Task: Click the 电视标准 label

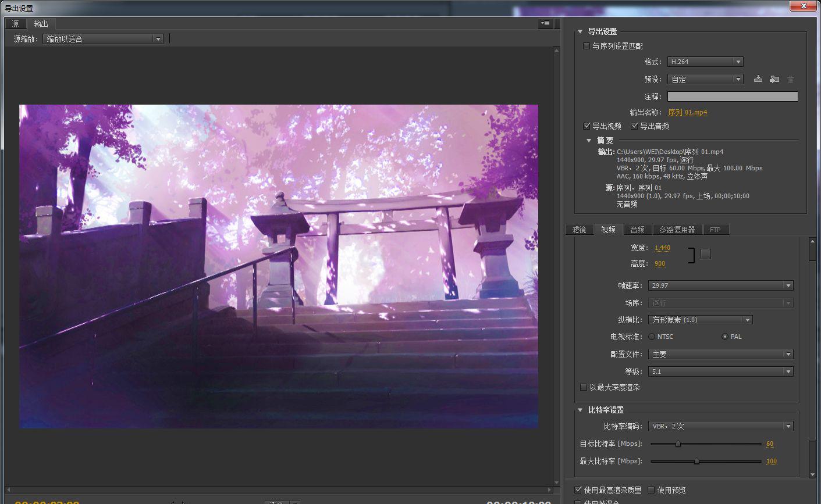Action: (x=626, y=337)
